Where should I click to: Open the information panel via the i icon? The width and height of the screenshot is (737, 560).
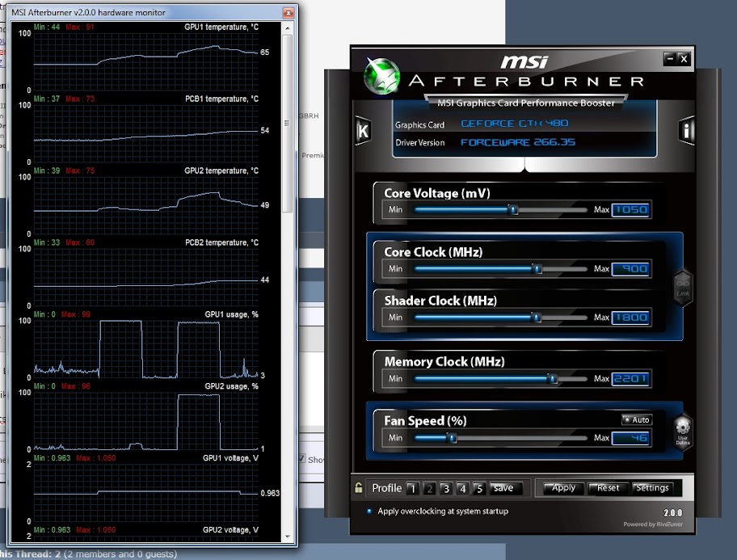point(686,130)
